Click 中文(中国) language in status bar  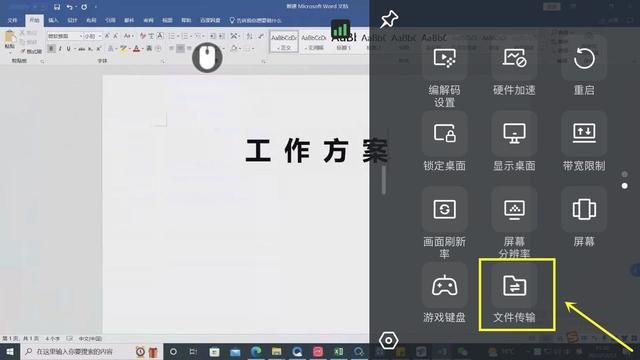click(90, 339)
